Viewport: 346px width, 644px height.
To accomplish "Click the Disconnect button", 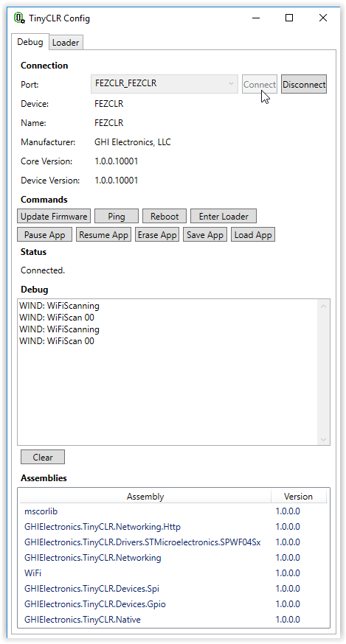I will tap(304, 84).
